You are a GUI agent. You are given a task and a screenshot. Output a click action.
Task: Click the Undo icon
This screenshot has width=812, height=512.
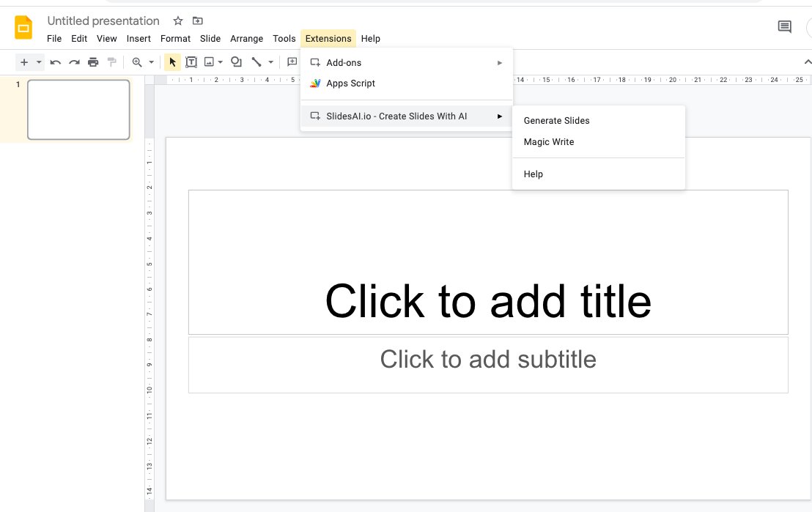(56, 62)
